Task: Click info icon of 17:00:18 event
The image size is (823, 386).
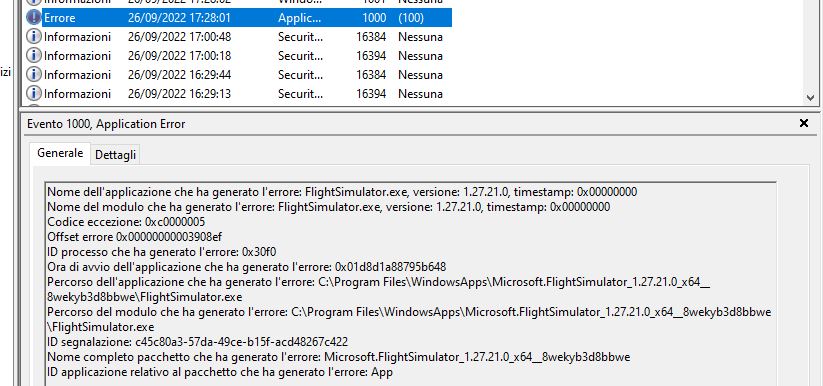Action: coord(34,55)
